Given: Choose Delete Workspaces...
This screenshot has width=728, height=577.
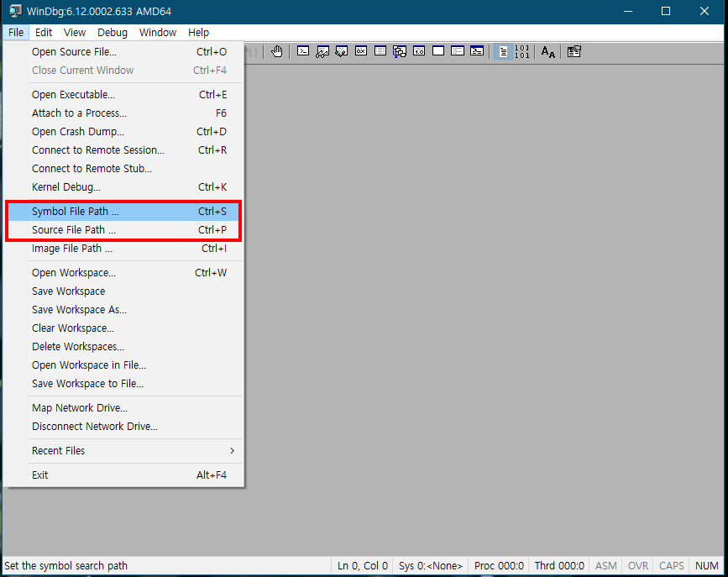Looking at the screenshot, I should pyautogui.click(x=123, y=347).
